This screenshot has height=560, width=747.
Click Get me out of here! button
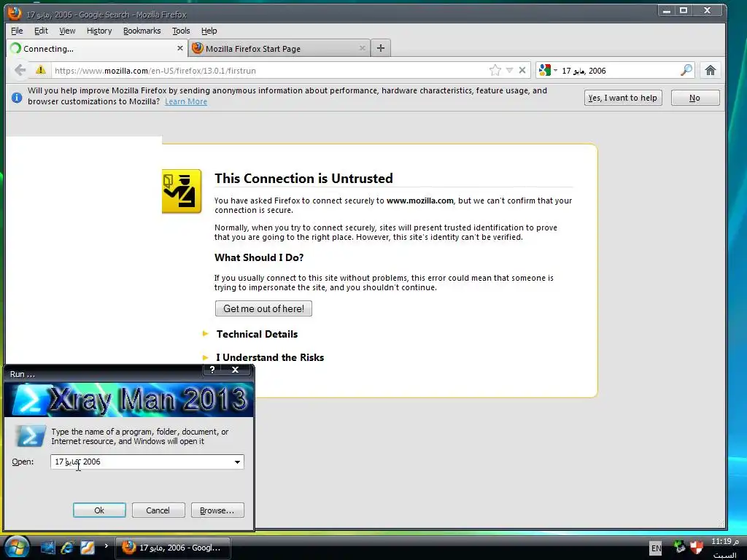[x=263, y=308]
